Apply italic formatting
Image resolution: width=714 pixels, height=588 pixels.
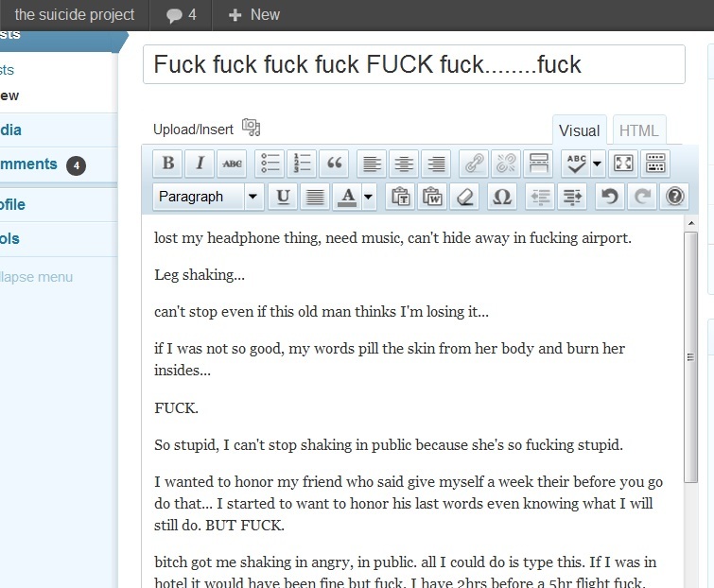click(x=200, y=163)
